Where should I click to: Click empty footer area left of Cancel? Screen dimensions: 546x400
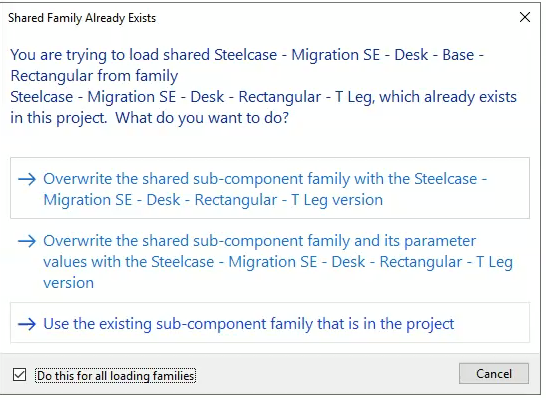pos(327,374)
